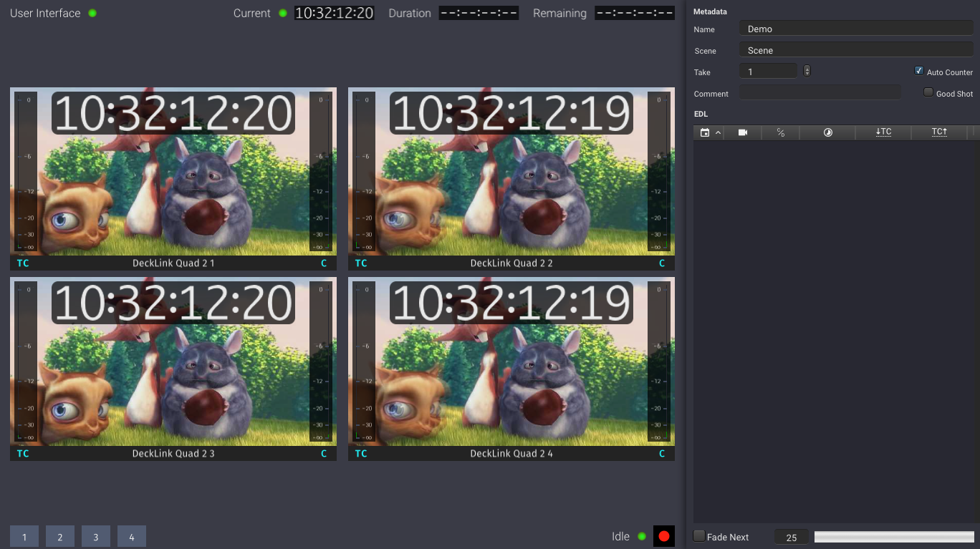Select camera button 4

[132, 537]
